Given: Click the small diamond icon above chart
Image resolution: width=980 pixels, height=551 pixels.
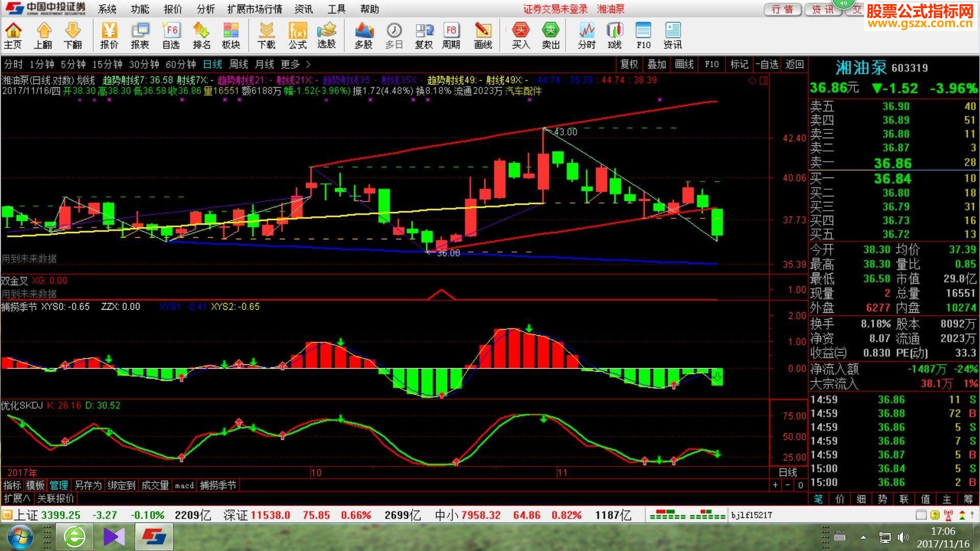Looking at the screenshot, I should coord(752,81).
